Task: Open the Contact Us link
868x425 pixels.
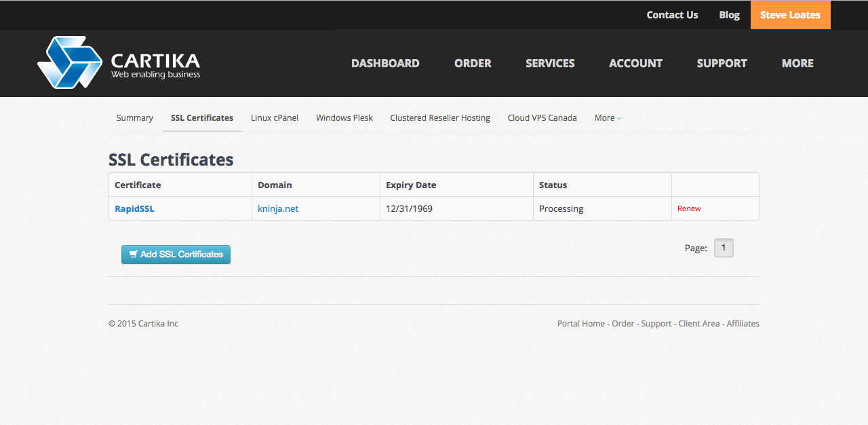Action: 672,15
